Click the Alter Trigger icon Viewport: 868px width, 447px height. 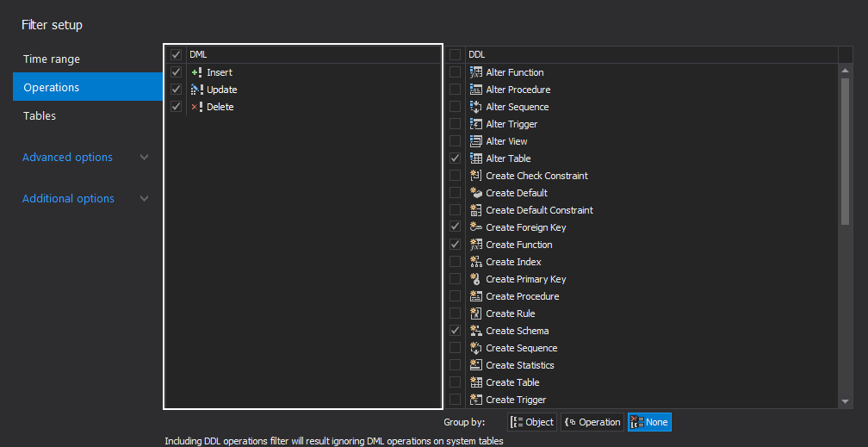click(475, 124)
